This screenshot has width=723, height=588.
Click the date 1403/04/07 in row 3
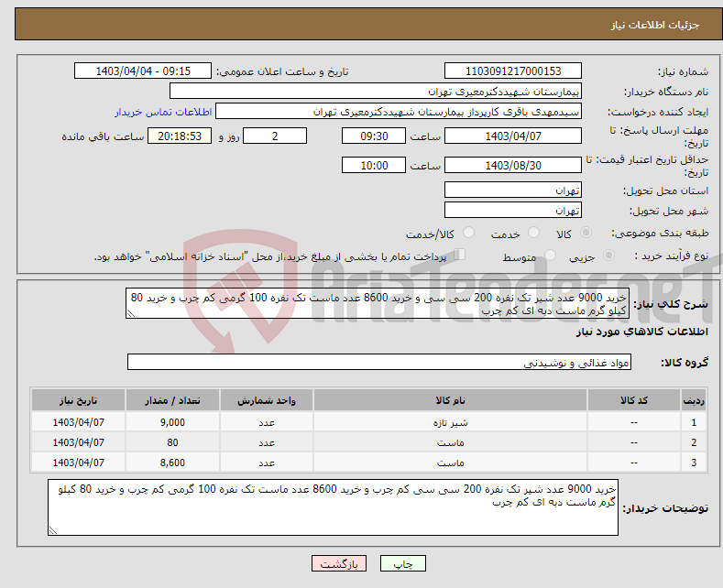click(79, 463)
